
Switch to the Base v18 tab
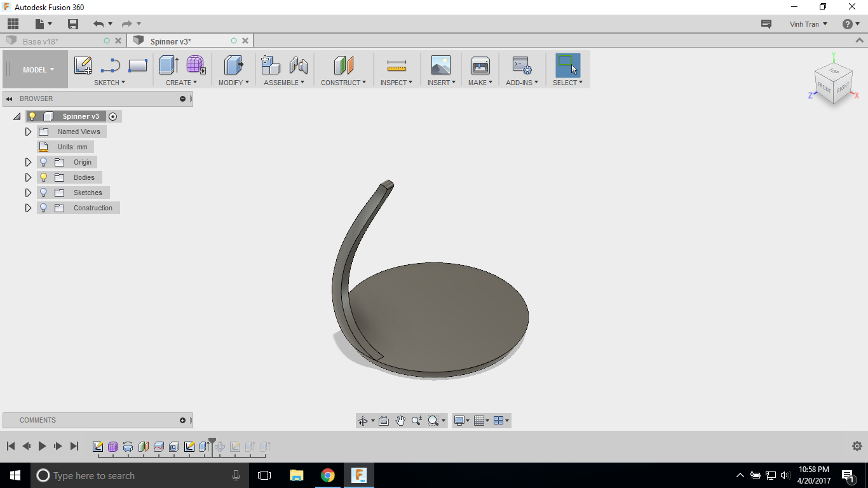(41, 41)
